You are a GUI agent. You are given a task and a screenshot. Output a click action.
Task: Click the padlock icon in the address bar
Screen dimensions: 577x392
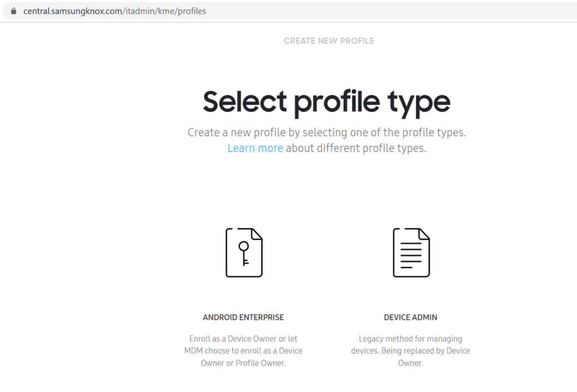tap(14, 11)
